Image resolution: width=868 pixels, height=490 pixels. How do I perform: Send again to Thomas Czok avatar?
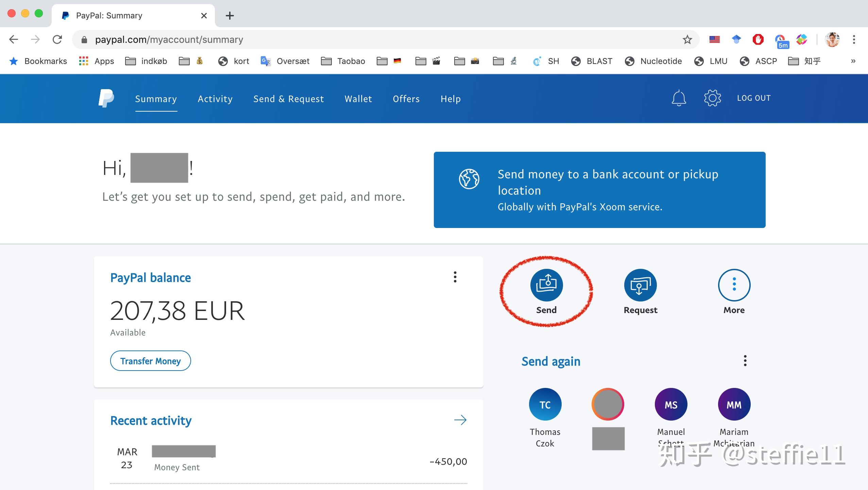point(545,404)
